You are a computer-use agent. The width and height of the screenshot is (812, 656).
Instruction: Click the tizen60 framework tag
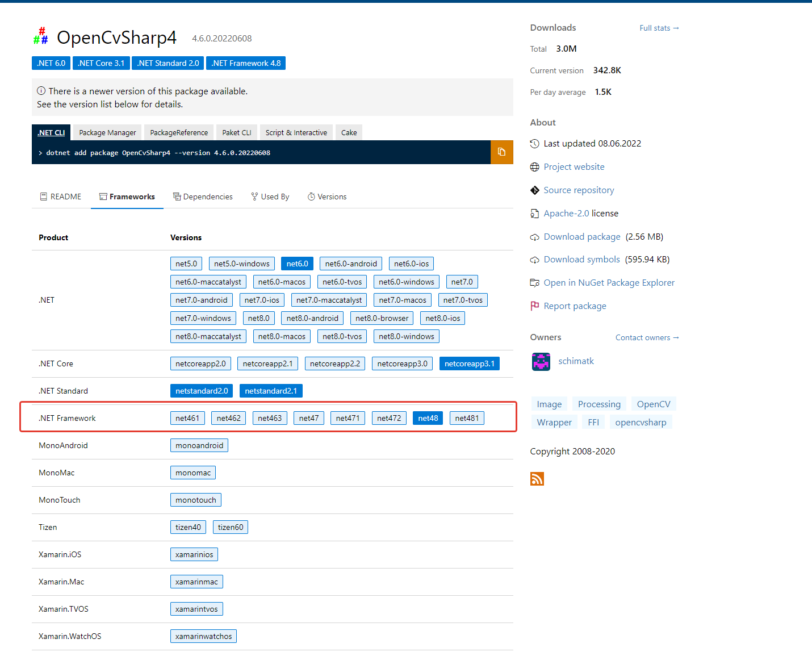point(231,527)
